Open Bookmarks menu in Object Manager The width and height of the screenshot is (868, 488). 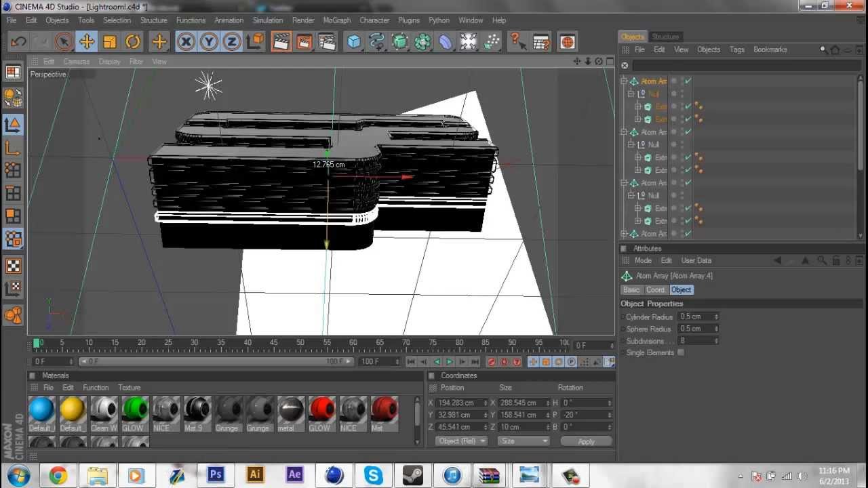pos(770,49)
